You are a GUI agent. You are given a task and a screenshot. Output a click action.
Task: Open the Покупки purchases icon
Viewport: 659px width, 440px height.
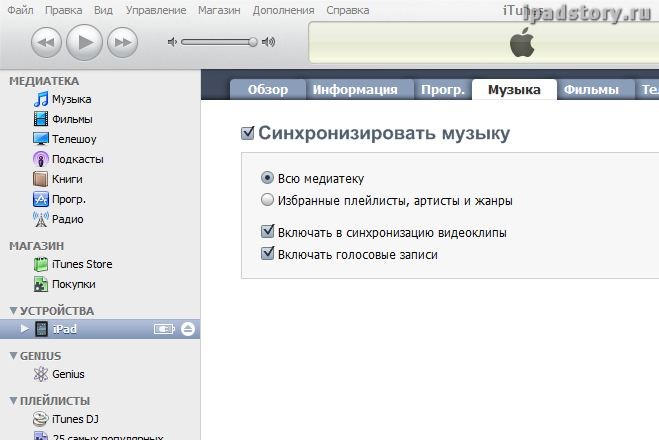[x=41, y=285]
